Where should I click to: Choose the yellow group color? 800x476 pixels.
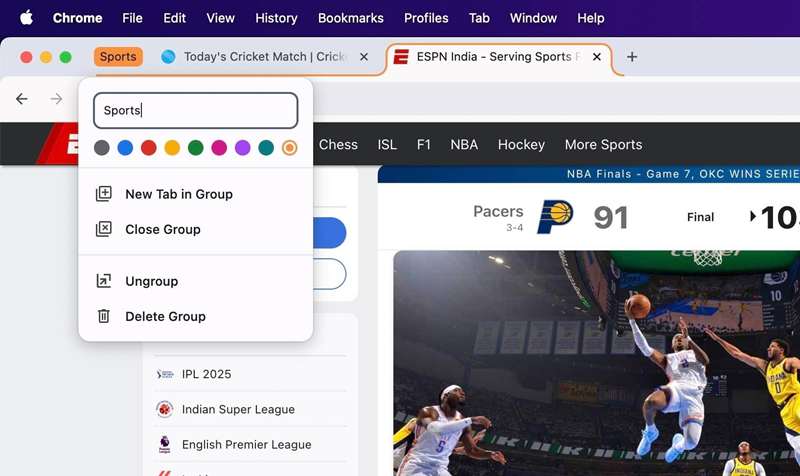172,148
